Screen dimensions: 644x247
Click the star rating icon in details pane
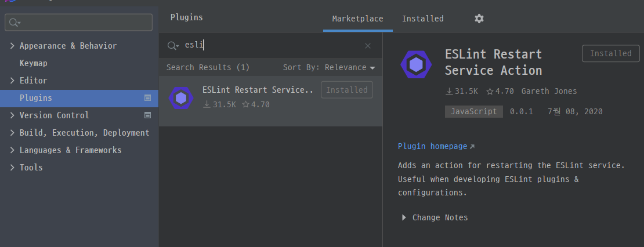point(490,92)
